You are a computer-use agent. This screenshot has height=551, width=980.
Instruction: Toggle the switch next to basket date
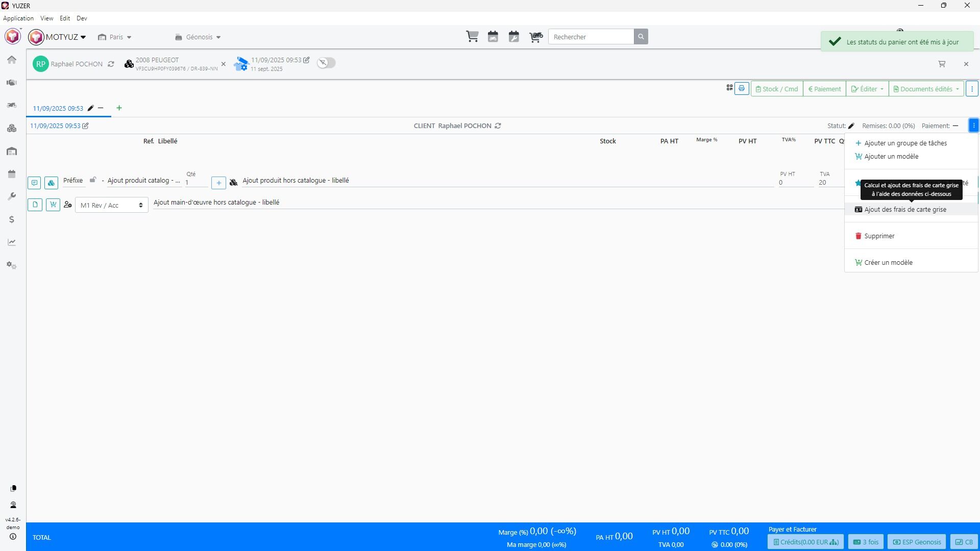[326, 63]
